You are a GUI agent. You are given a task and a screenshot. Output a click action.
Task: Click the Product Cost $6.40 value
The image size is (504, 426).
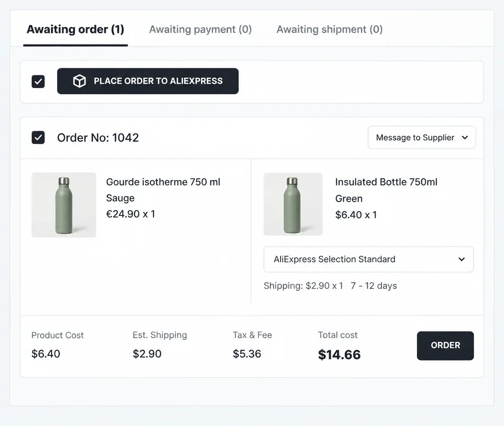click(46, 354)
